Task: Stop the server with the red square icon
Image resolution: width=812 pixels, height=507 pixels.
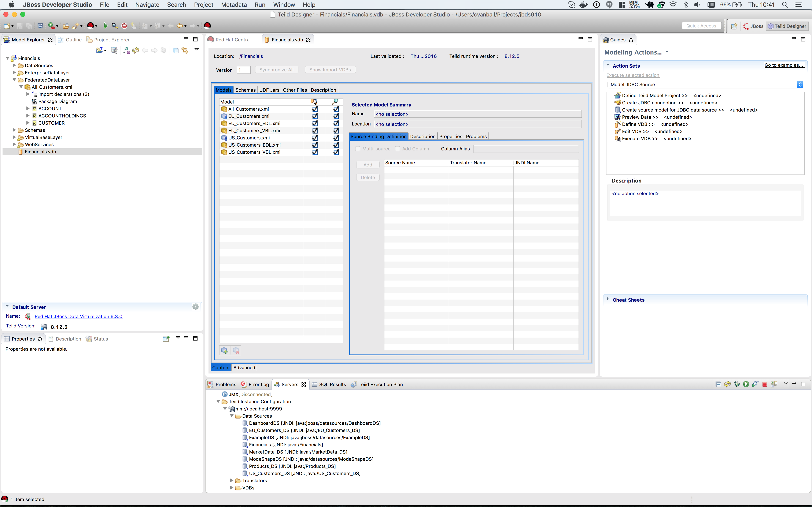Action: tap(765, 384)
